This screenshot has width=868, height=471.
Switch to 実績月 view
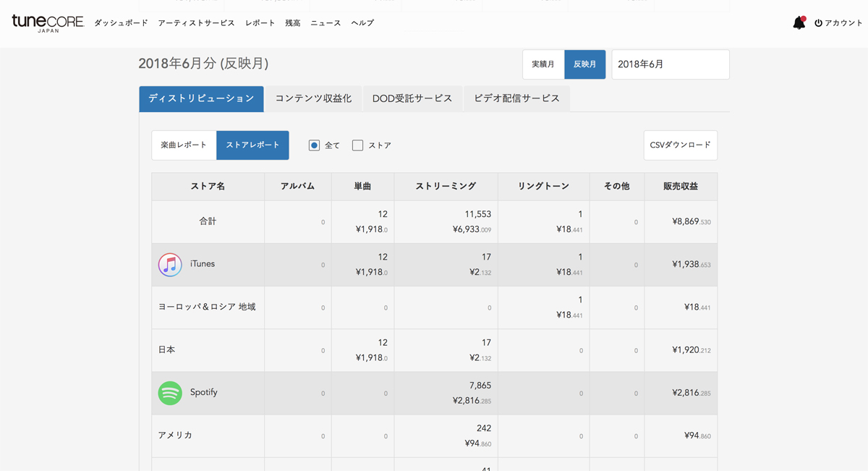tap(543, 64)
